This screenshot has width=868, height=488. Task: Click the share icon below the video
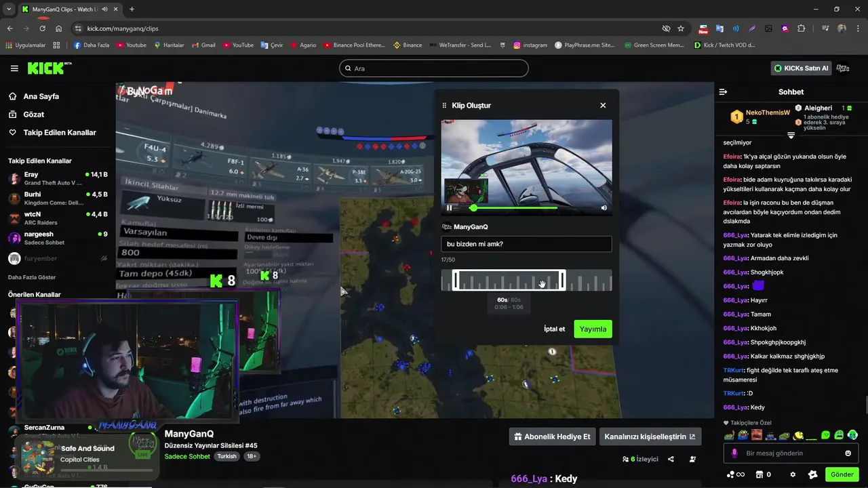pyautogui.click(x=671, y=459)
